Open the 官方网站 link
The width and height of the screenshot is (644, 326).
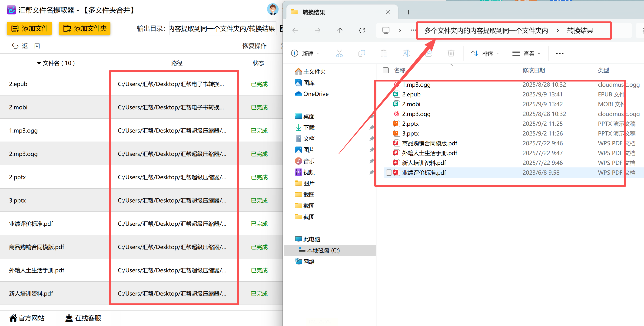click(x=27, y=318)
